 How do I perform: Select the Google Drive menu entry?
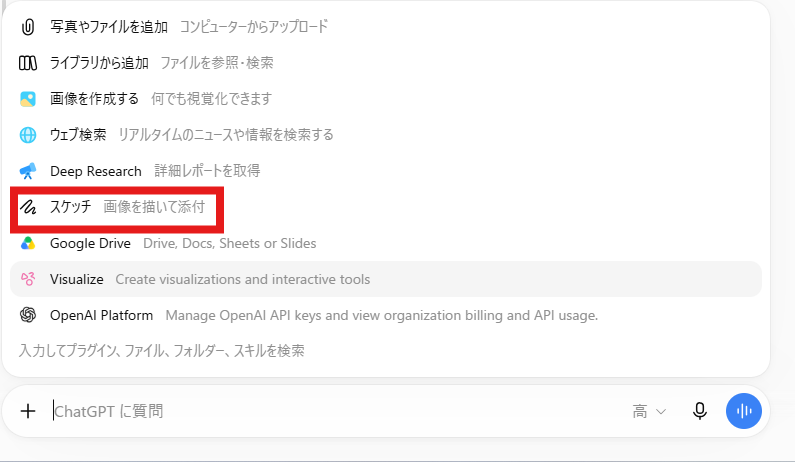click(x=386, y=243)
